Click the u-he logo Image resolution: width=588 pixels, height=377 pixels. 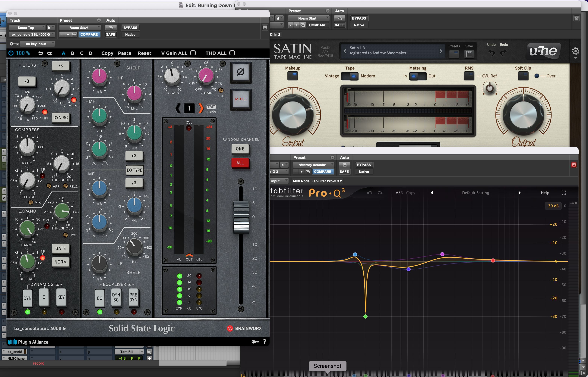[543, 51]
